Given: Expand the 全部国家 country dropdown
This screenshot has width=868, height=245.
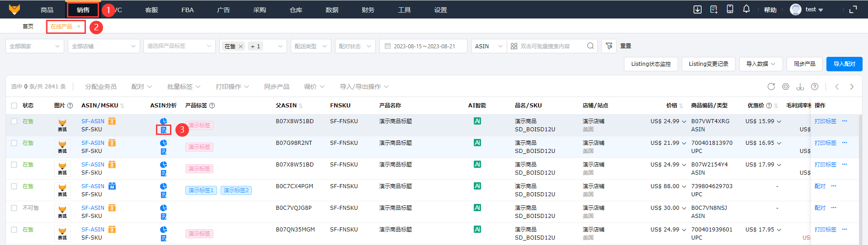Looking at the screenshot, I should coord(34,46).
